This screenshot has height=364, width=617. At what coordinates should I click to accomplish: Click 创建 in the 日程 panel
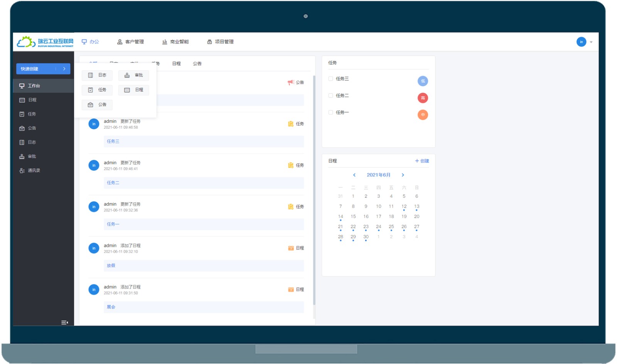coord(422,161)
